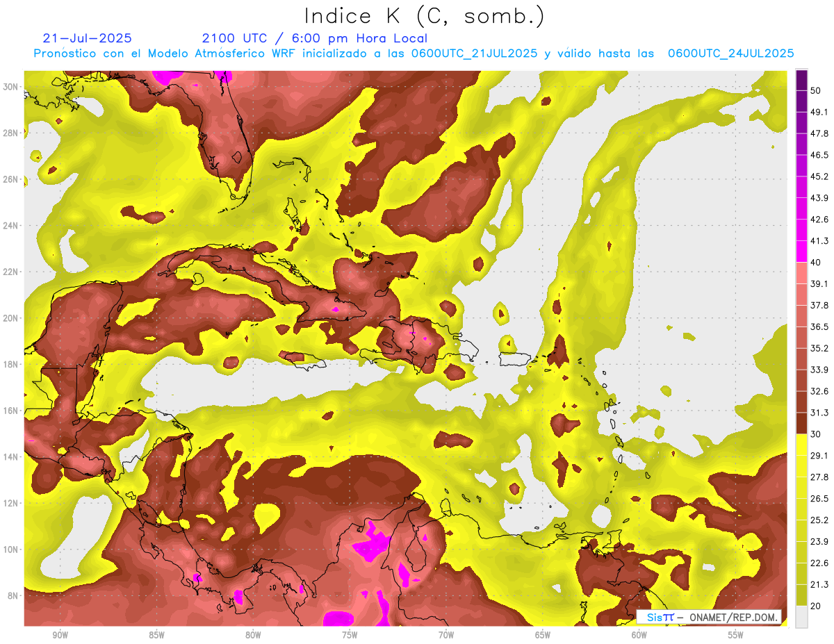The height and width of the screenshot is (644, 834).
Task: Click the 90W longitude label
Action: [x=60, y=635]
